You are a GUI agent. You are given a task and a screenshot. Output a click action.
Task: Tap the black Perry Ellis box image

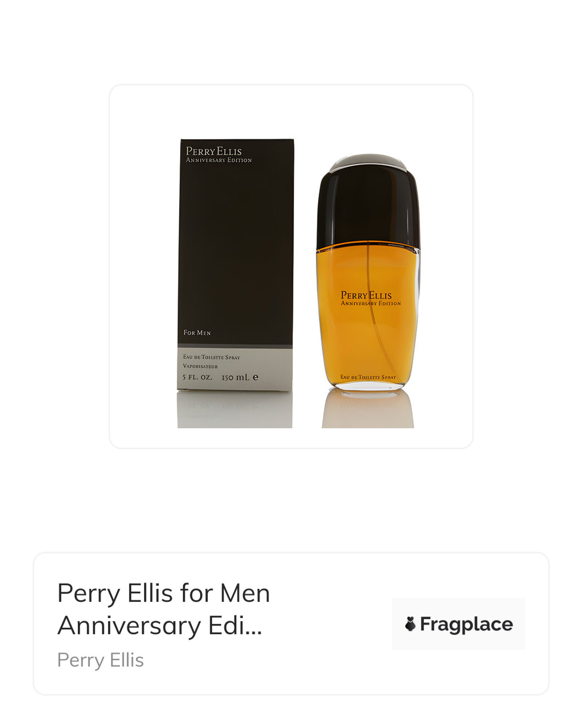[x=236, y=265]
